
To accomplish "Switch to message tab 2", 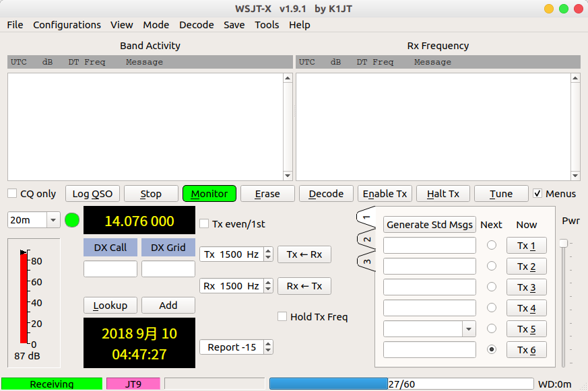I will 367,240.
